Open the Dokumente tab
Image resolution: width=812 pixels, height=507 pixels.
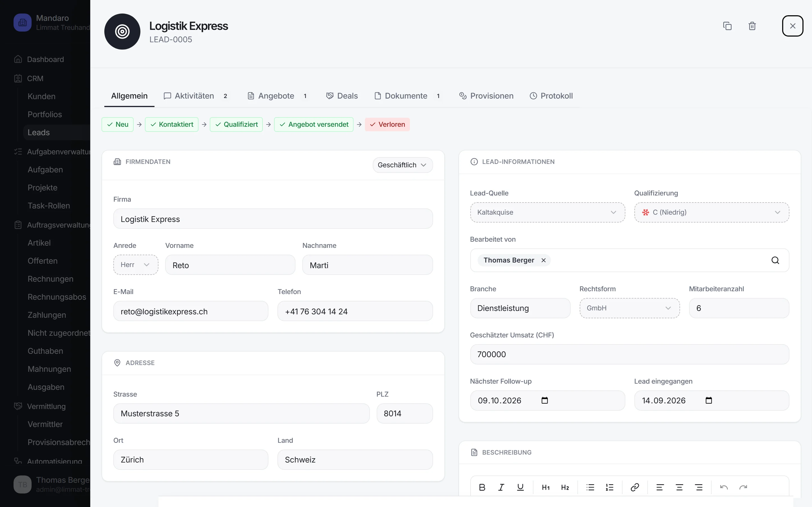[407, 96]
